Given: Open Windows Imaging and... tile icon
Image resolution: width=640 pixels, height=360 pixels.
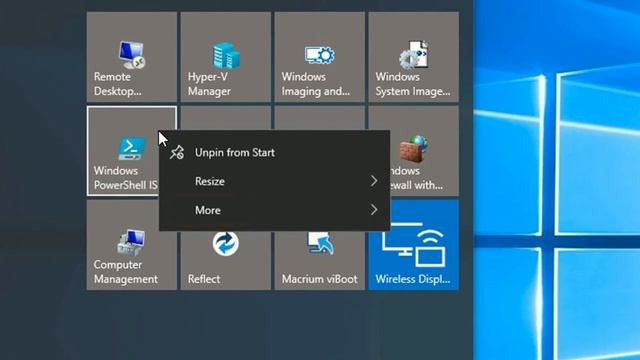Looking at the screenshot, I should point(320,55).
